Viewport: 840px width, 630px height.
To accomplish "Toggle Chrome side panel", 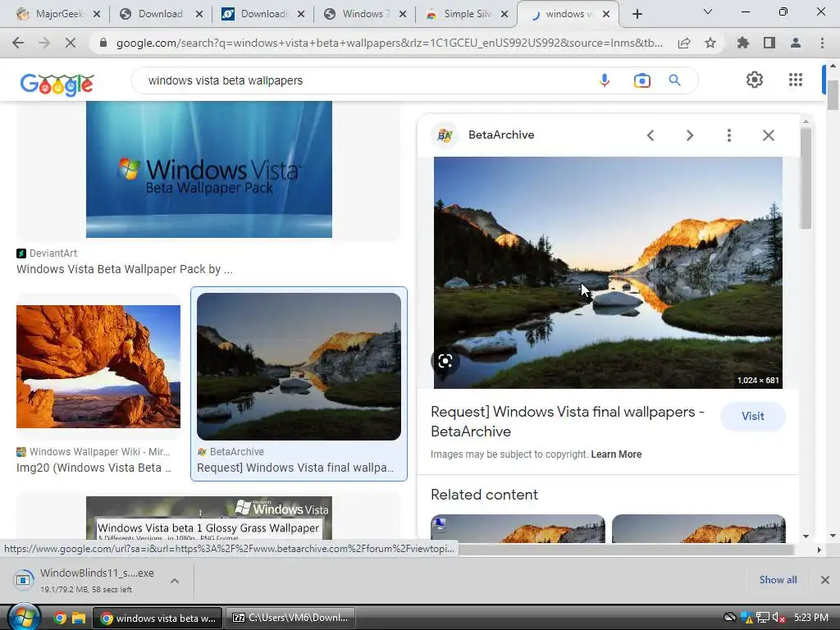I will [769, 43].
